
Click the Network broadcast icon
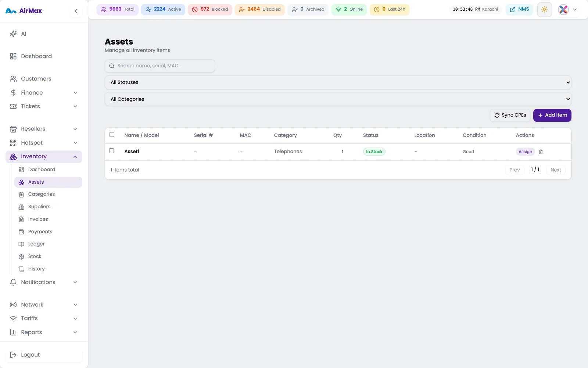[x=13, y=305]
